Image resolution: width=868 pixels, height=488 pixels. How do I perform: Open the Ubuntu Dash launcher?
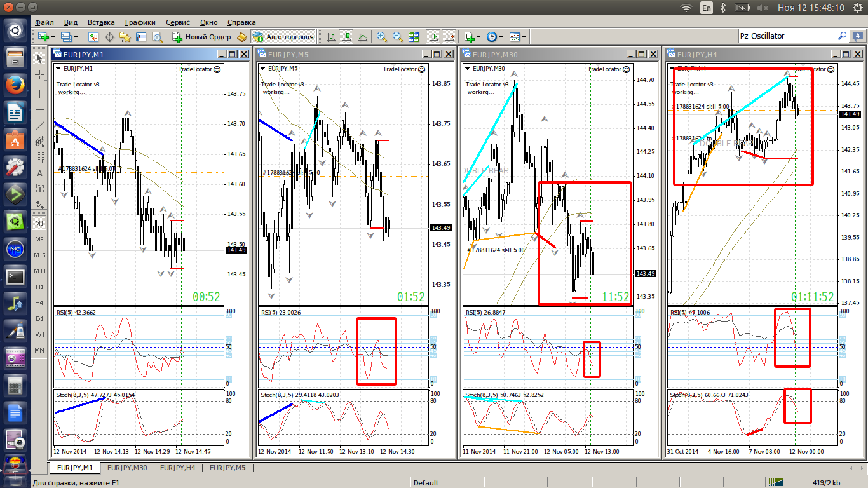[15, 30]
